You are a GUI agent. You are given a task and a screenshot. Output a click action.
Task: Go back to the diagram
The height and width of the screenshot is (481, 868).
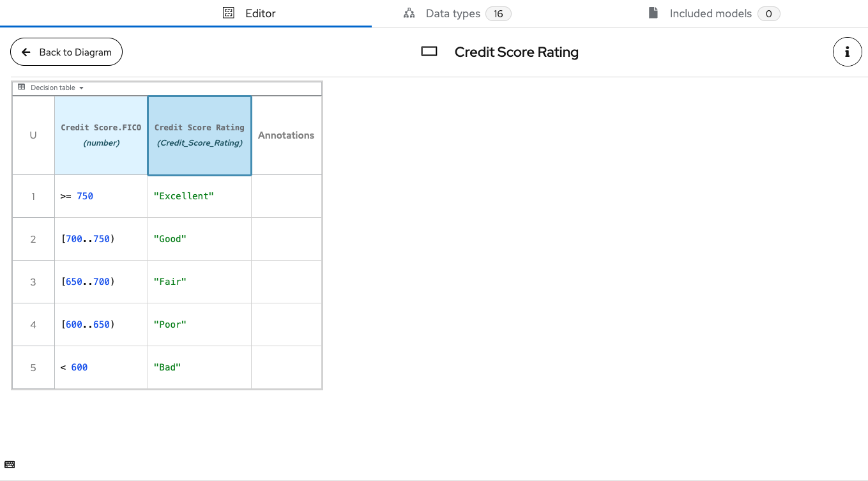coord(66,52)
